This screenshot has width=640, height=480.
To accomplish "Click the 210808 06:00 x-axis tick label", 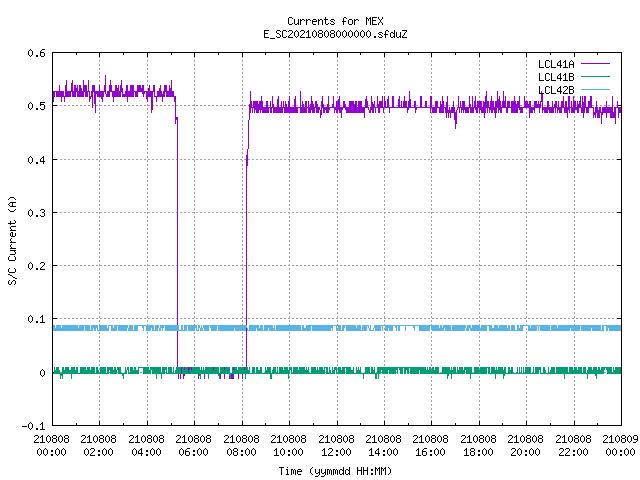I will click(193, 446).
